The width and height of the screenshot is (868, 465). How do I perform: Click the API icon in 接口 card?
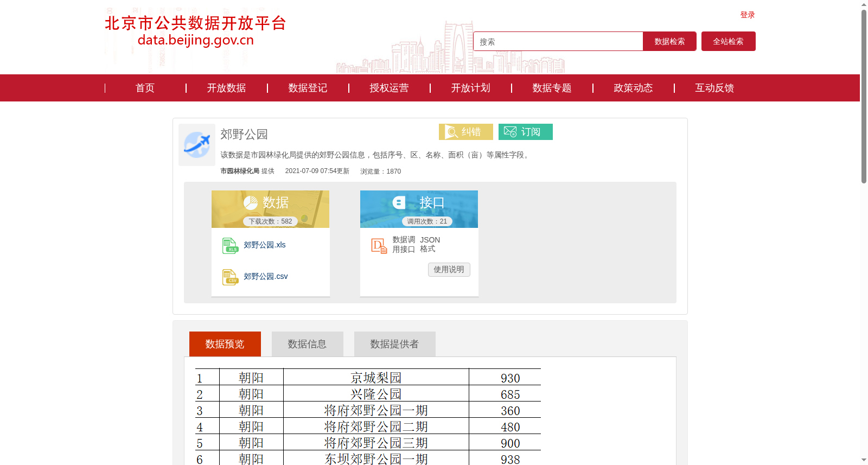click(399, 203)
